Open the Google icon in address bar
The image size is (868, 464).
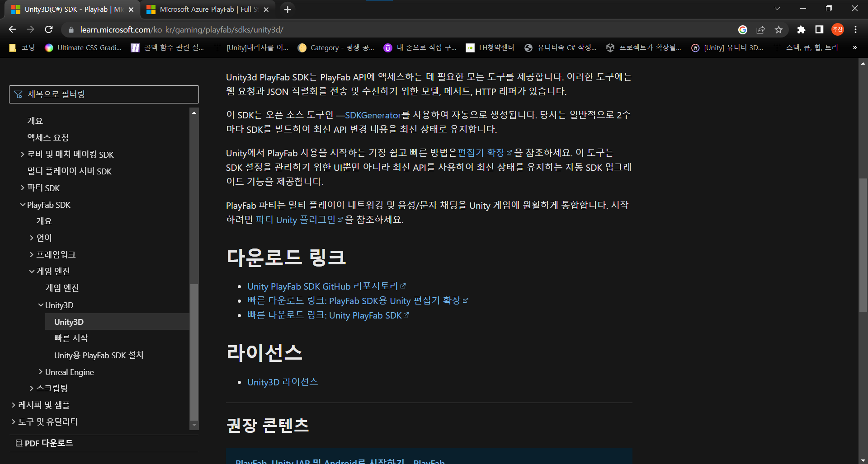tap(742, 30)
